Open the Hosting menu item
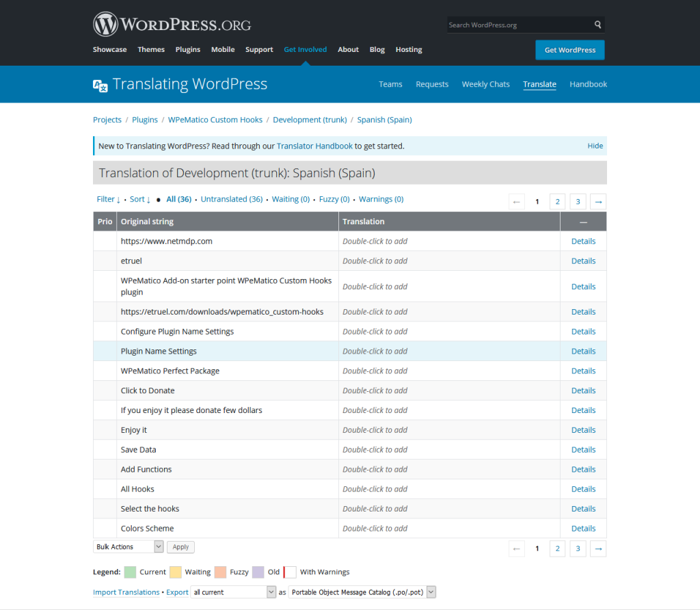This screenshot has height=610, width=700. click(409, 49)
